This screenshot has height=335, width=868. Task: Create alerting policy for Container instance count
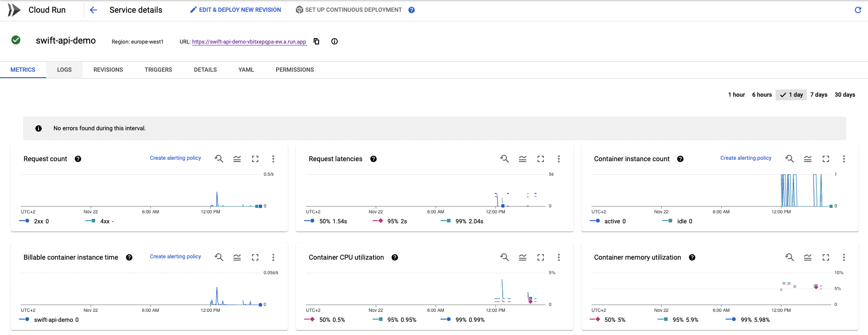tap(746, 158)
